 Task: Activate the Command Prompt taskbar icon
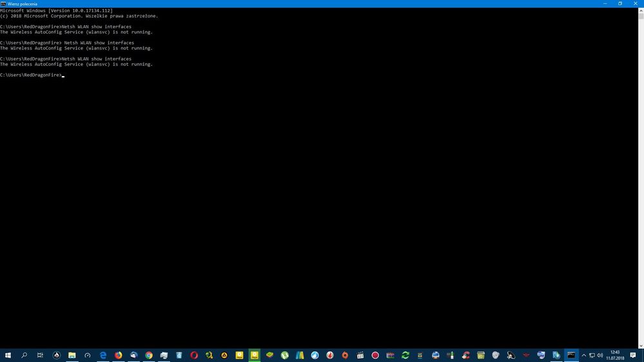pos(571,355)
